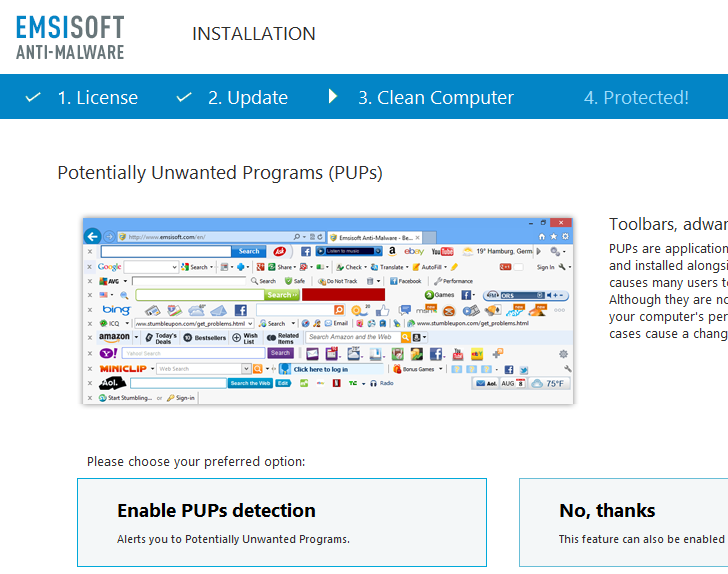This screenshot has height=574, width=728.
Task: Click the checkmark icon beside License
Action: pos(33,98)
